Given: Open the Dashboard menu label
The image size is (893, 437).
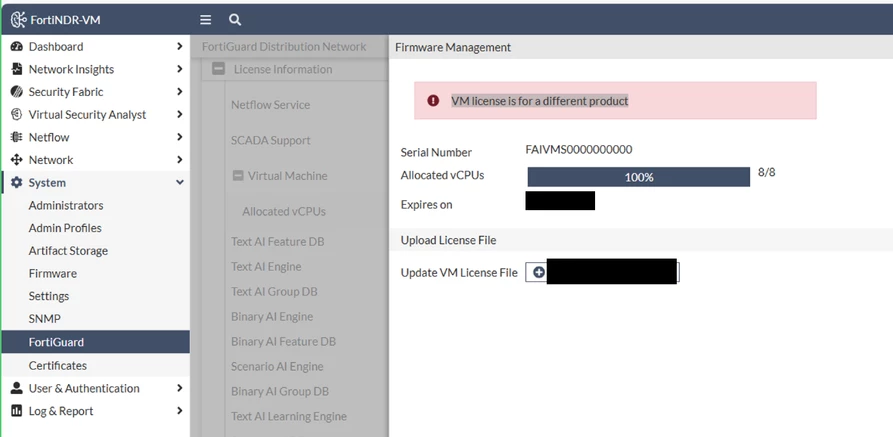Looking at the screenshot, I should point(56,47).
